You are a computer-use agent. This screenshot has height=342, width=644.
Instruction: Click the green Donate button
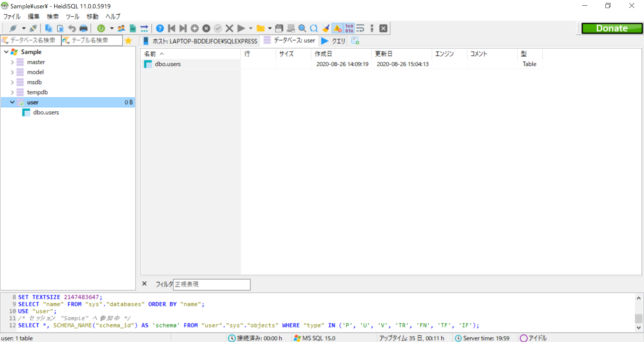(x=612, y=28)
